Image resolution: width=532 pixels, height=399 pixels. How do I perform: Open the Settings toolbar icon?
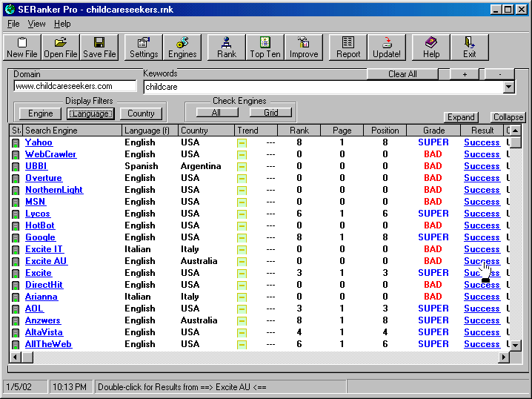coord(144,47)
